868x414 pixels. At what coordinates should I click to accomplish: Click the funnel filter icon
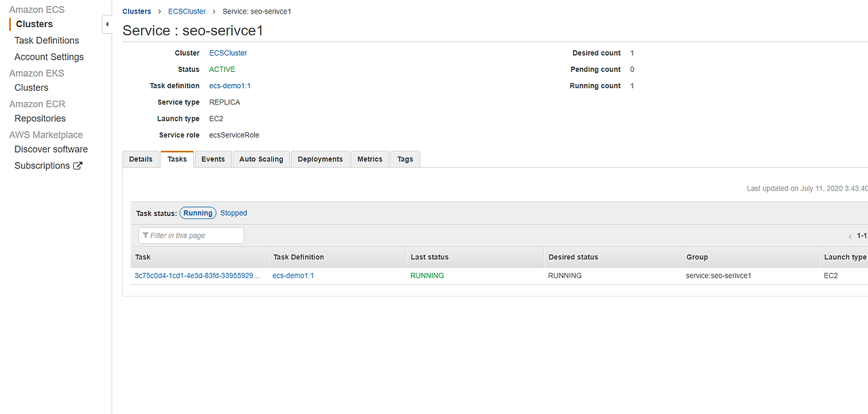tap(146, 236)
